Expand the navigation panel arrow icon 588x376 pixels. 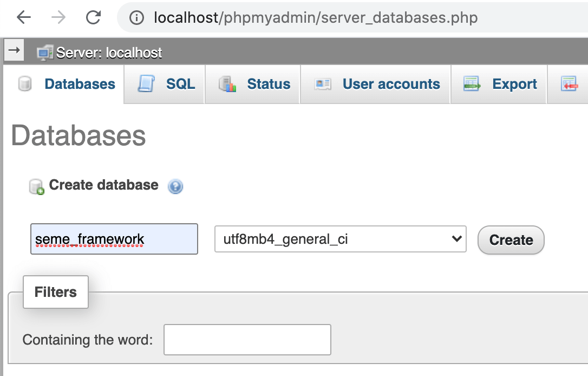[14, 50]
